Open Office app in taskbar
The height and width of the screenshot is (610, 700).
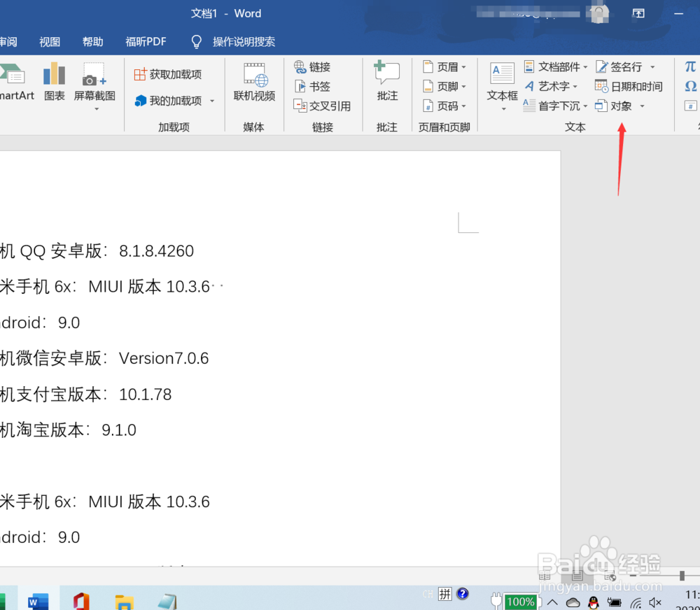click(x=81, y=601)
